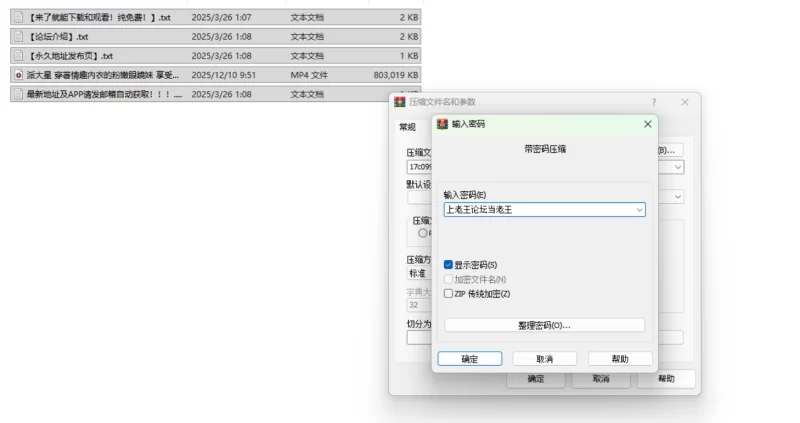Tick the 加密文件名(N) checkbox
The width and height of the screenshot is (800, 423).
448,279
